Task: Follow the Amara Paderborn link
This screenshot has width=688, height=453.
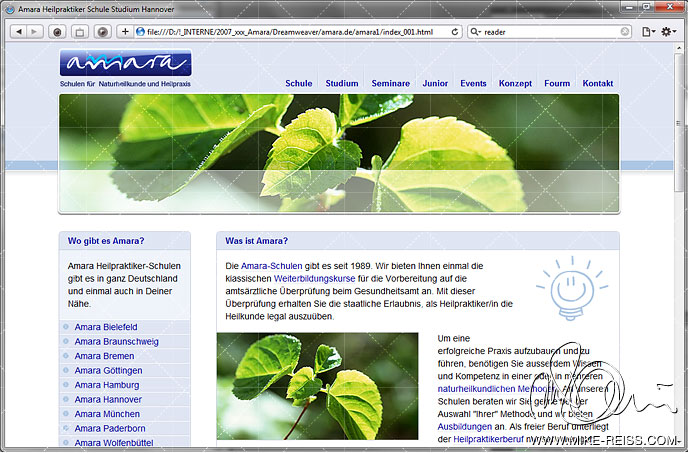Action: tap(110, 428)
